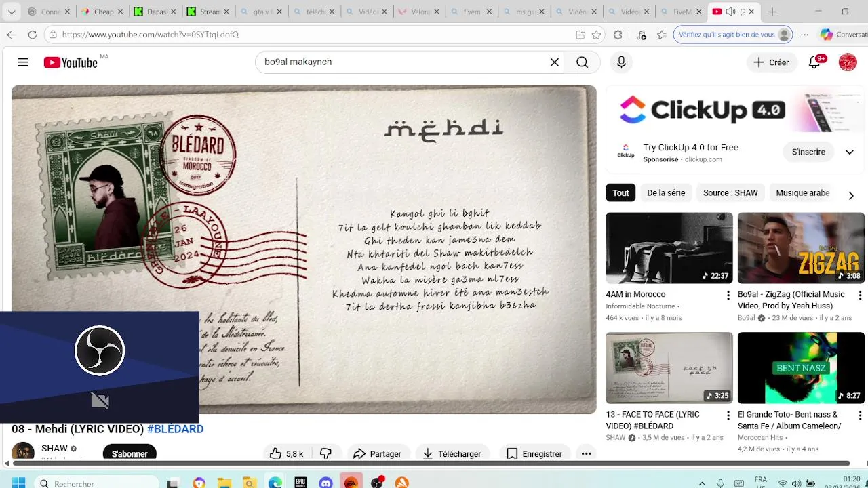Like the video with thumbs up
868x488 pixels.
tap(286, 453)
